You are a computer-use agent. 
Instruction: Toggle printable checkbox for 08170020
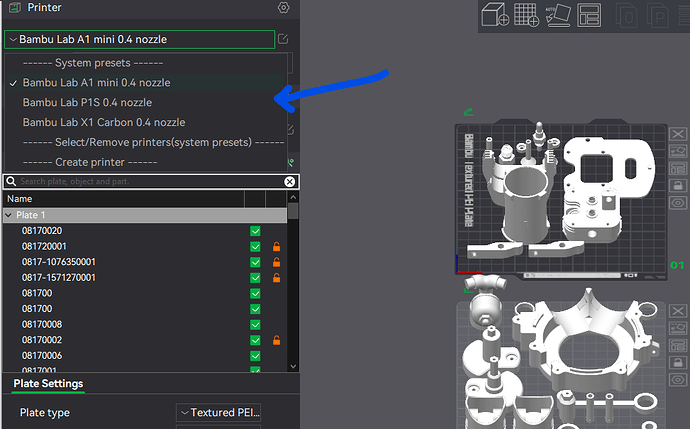pyautogui.click(x=255, y=231)
